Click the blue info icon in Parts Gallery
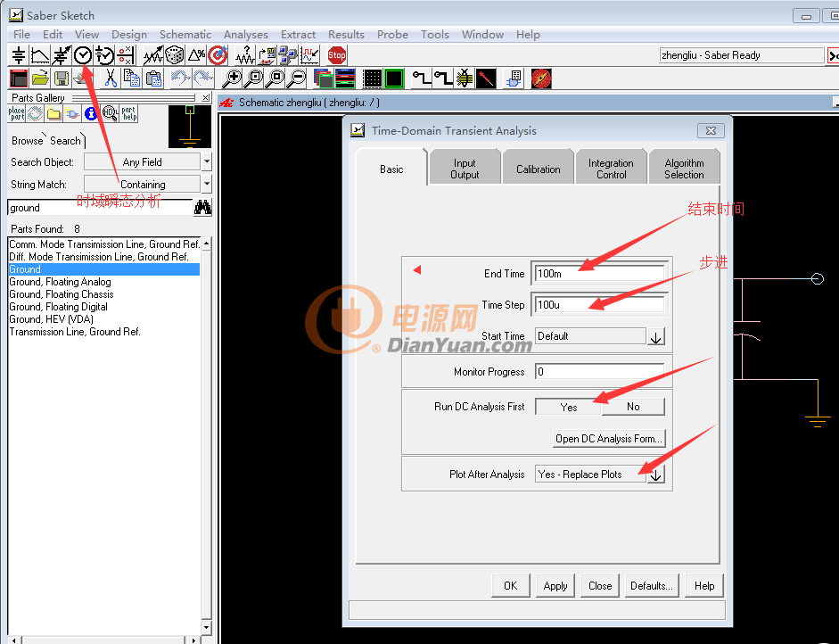Viewport: 839px width, 644px height. click(91, 113)
